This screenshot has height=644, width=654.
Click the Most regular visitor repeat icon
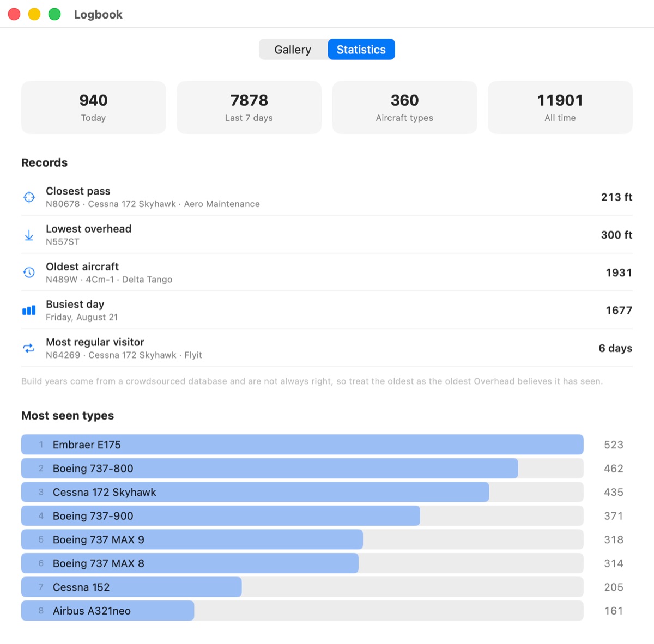click(29, 348)
